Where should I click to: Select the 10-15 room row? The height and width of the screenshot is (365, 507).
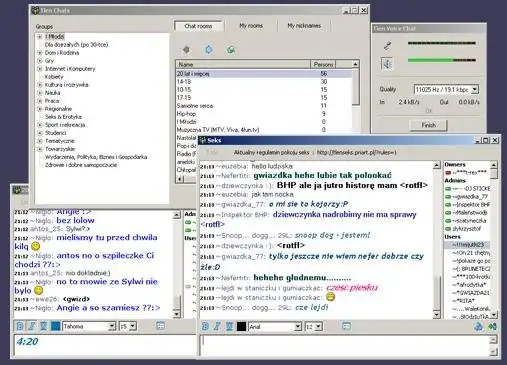point(264,89)
